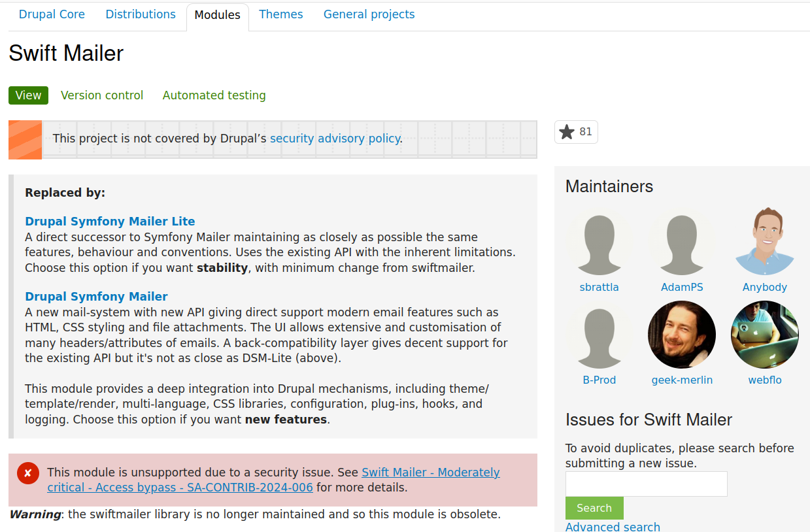Click the Maintainers heading
The image size is (810, 532).
coord(609,187)
